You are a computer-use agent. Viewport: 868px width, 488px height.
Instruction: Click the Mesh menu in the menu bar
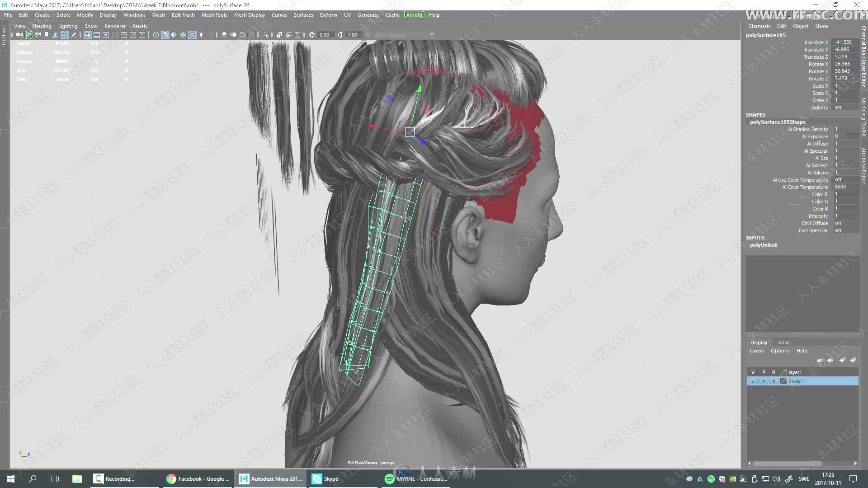coord(159,15)
